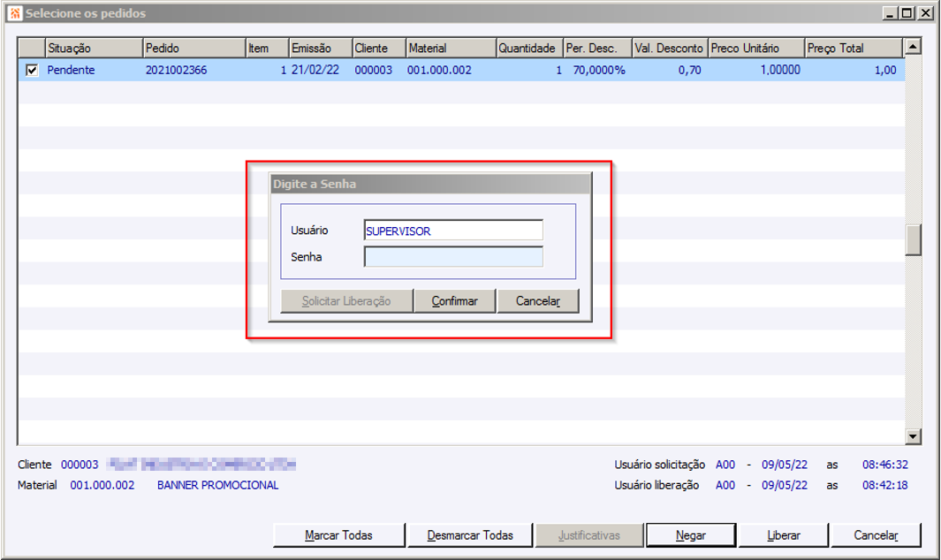Image resolution: width=941 pixels, height=560 pixels.
Task: Focus the Usuário input field
Action: [453, 231]
